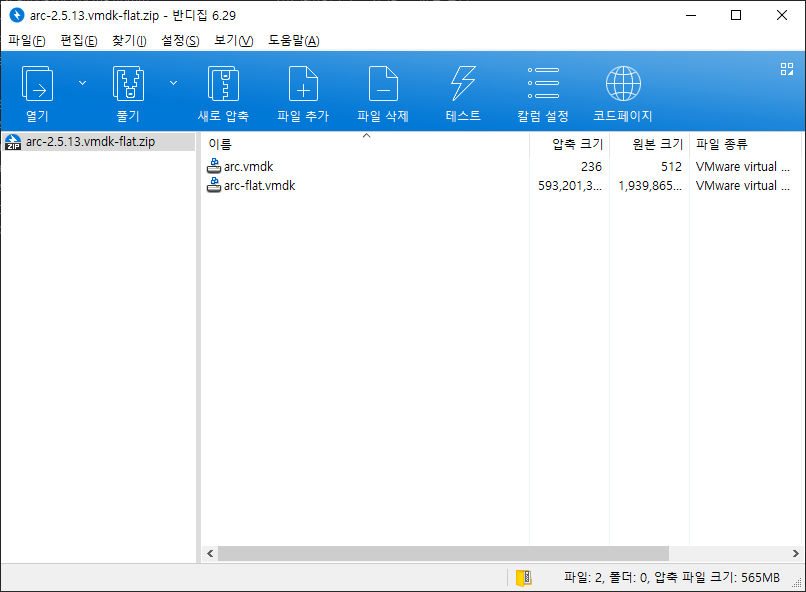Open the 코드페이지 (Codepage) globe icon
The image size is (806, 592).
coord(623,86)
